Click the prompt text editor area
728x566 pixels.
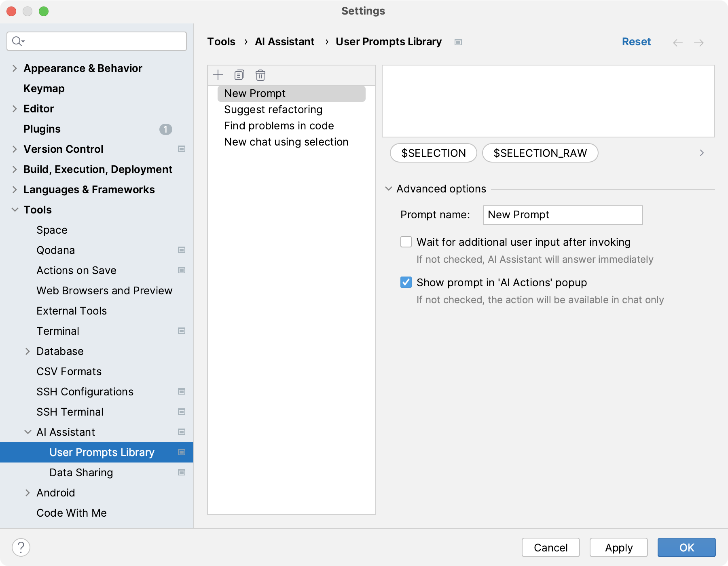tap(548, 101)
